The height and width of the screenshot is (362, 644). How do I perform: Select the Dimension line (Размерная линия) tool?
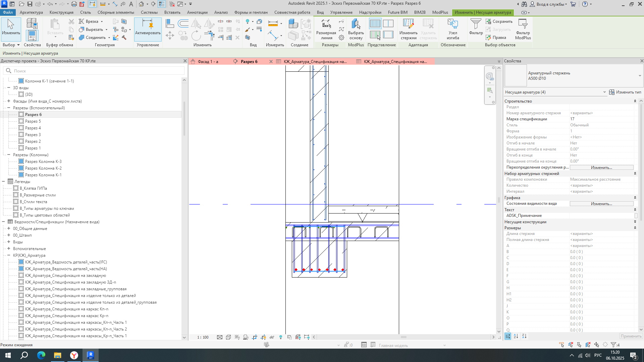(x=326, y=29)
